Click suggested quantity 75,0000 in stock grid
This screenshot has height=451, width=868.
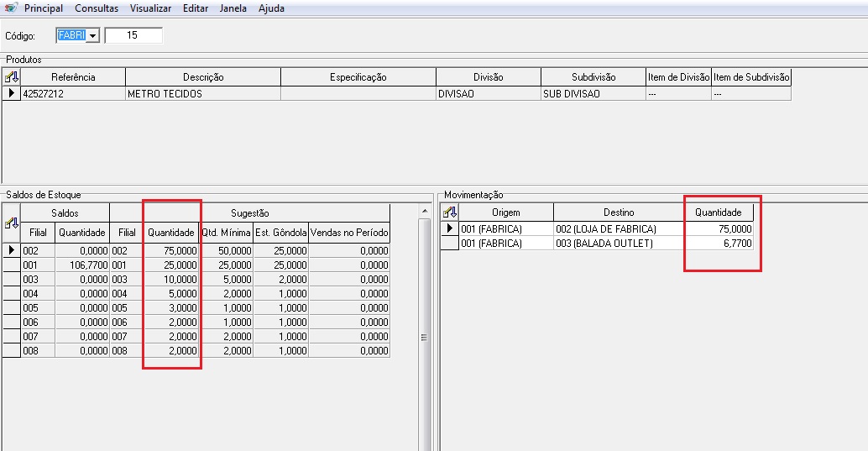(171, 250)
